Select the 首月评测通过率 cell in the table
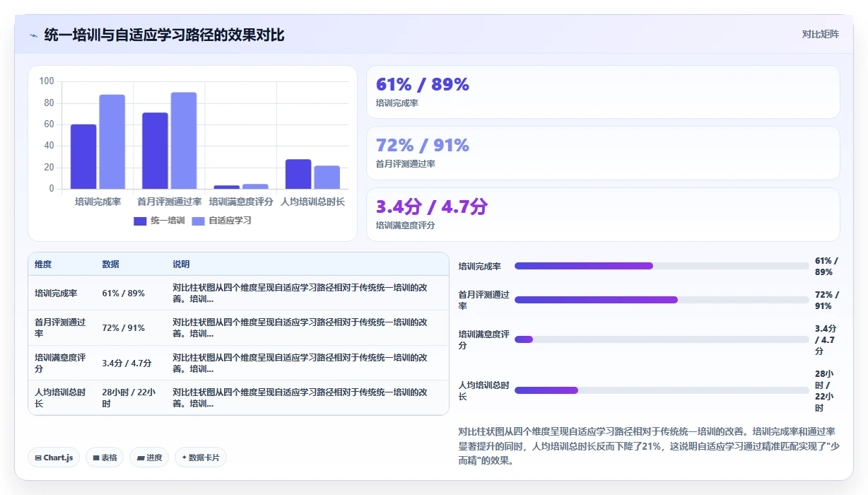 61,328
